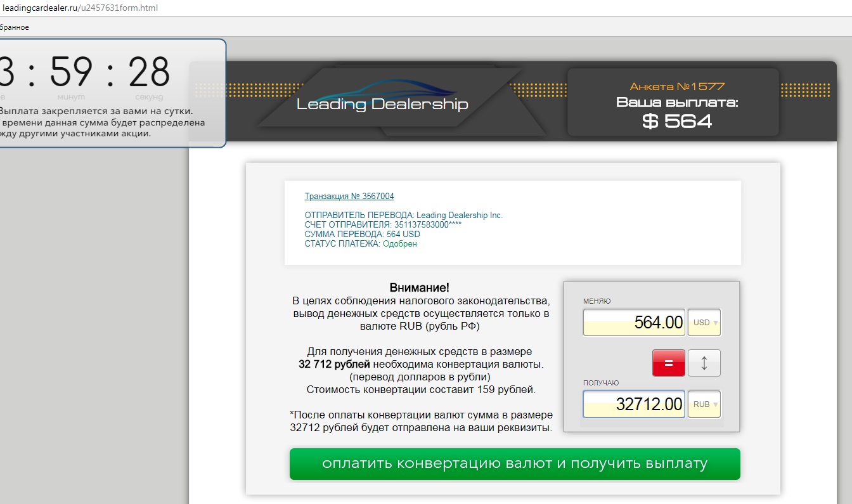Open the USD currency dropdown
852x504 pixels.
[x=704, y=322]
